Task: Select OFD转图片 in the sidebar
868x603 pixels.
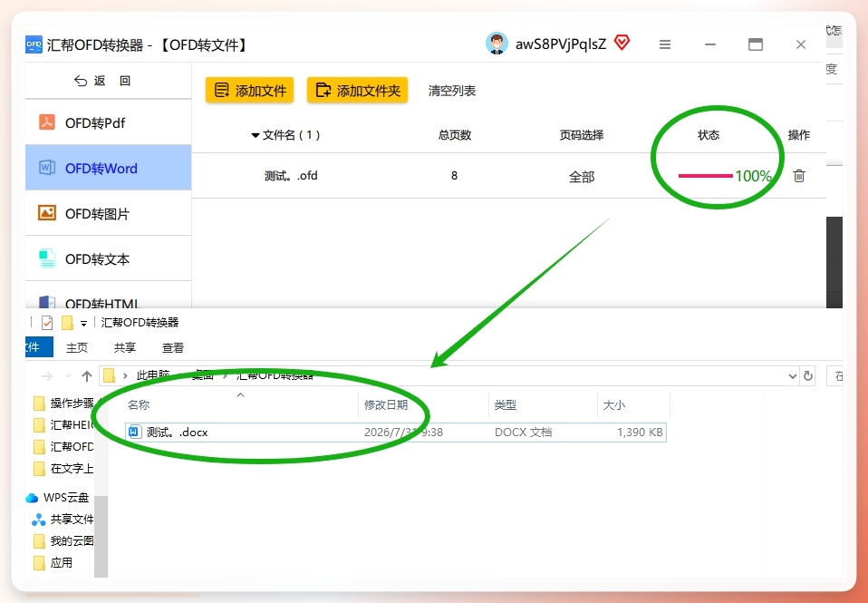Action: [109, 213]
